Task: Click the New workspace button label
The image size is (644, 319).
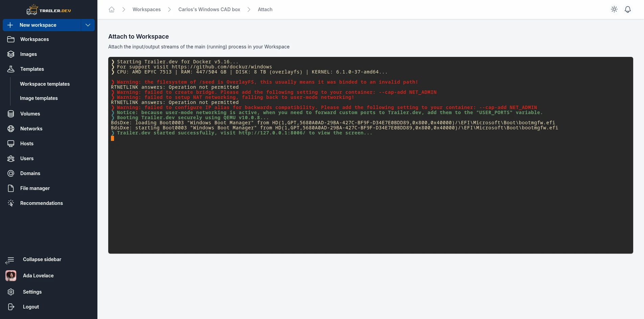Action: pos(38,25)
